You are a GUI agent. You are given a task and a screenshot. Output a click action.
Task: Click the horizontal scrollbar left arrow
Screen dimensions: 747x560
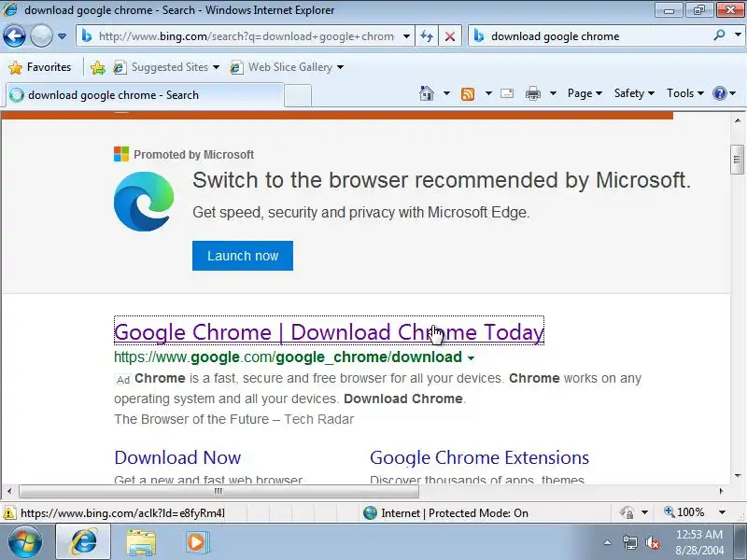tap(9, 491)
